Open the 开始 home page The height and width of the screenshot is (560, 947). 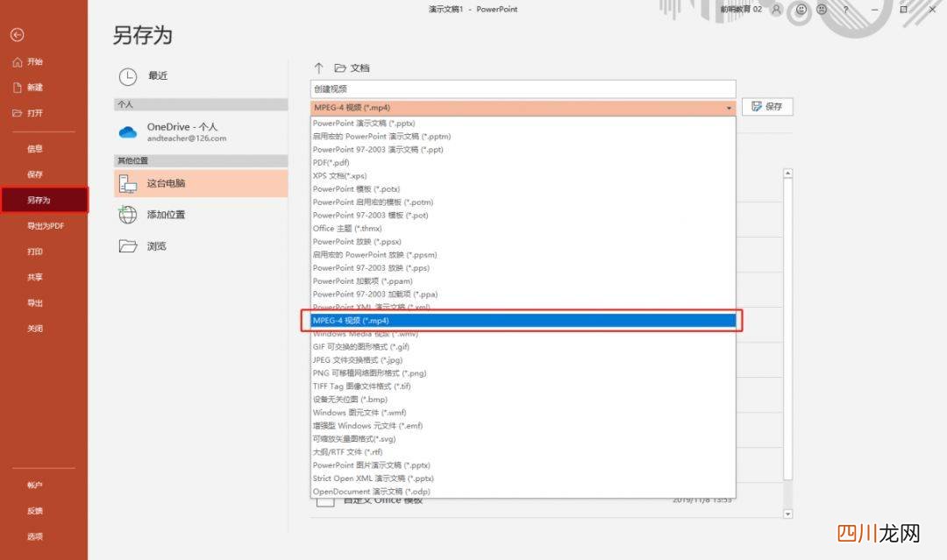28,61
